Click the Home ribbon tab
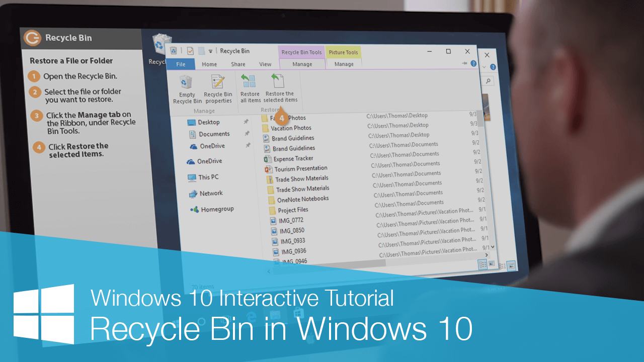Image resolution: width=644 pixels, height=362 pixels. (209, 64)
